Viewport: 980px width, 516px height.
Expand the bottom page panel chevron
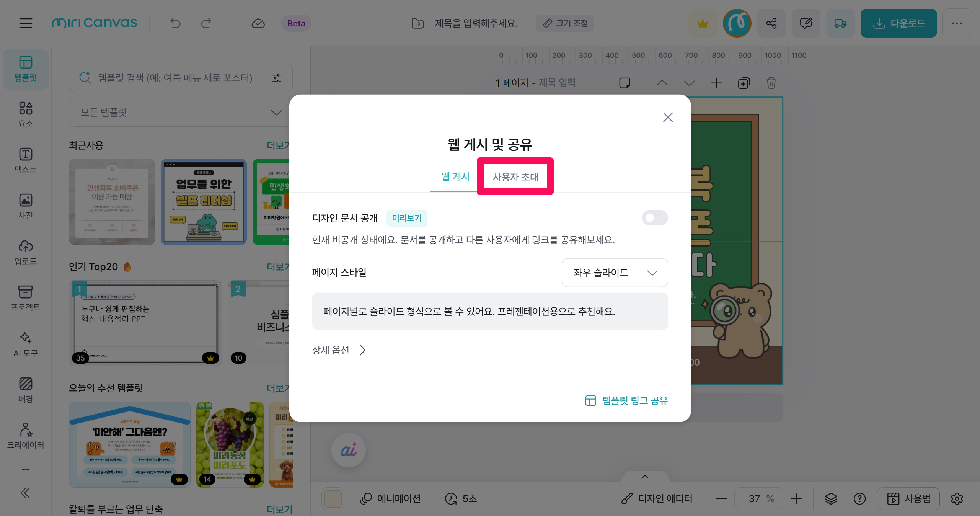coord(645,477)
